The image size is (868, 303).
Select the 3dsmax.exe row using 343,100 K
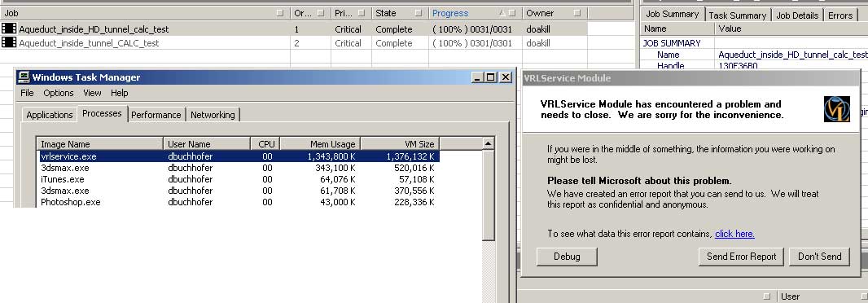238,168
